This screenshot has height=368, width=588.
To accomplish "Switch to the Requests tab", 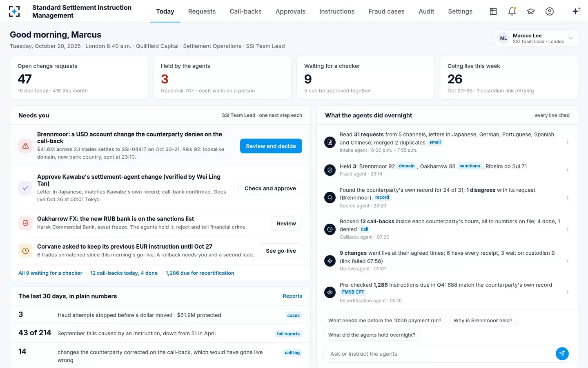I will [x=202, y=11].
